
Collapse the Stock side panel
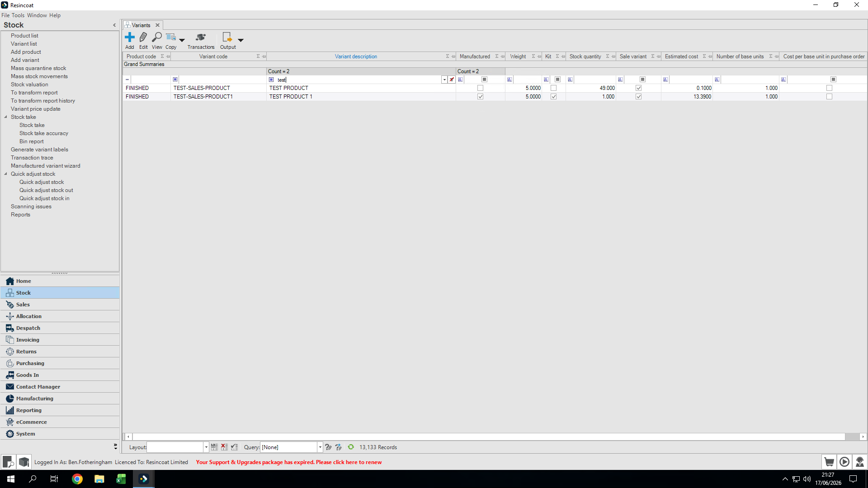tap(114, 25)
